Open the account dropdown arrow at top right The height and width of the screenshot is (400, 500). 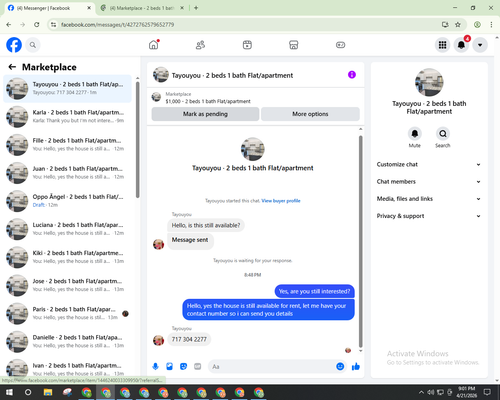[480, 45]
